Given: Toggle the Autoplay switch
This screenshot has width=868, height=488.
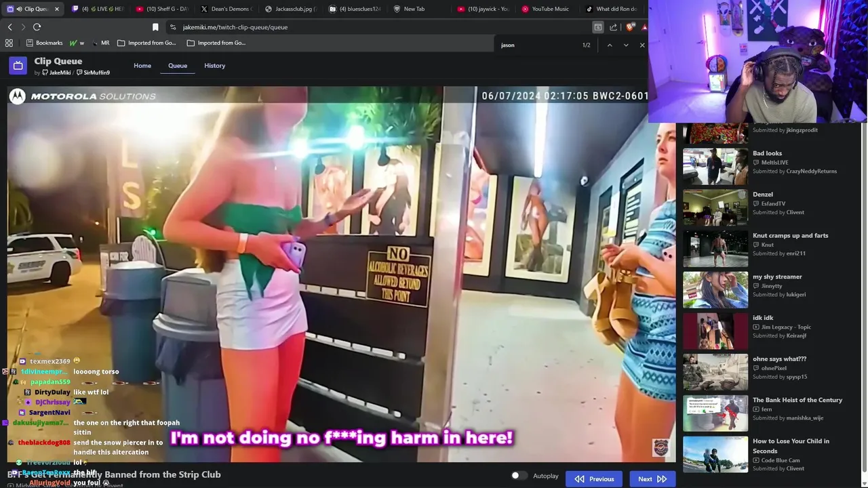Looking at the screenshot, I should coord(519,476).
